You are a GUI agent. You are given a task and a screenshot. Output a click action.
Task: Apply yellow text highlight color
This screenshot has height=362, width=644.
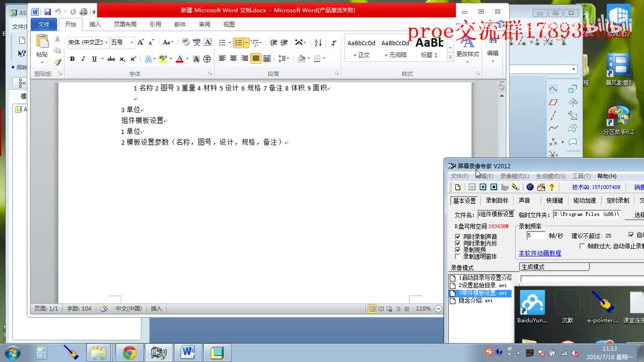tap(163, 59)
